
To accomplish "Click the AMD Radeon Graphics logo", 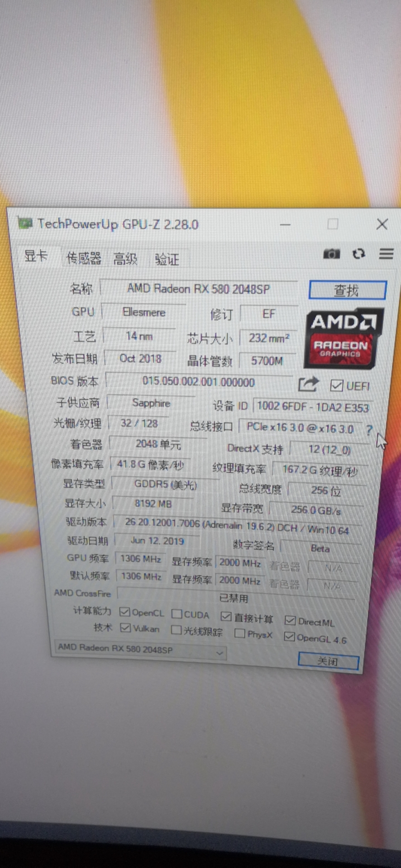I will pos(344,339).
